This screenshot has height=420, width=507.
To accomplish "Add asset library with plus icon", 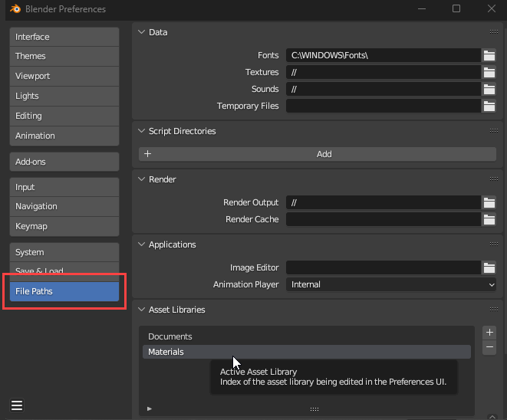I will pos(489,333).
